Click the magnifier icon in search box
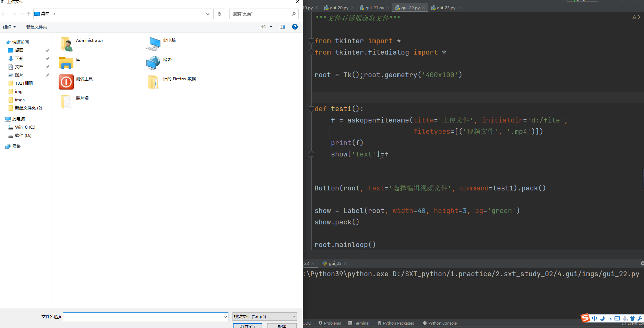Viewport: 644px width, 328px height. pyautogui.click(x=294, y=14)
